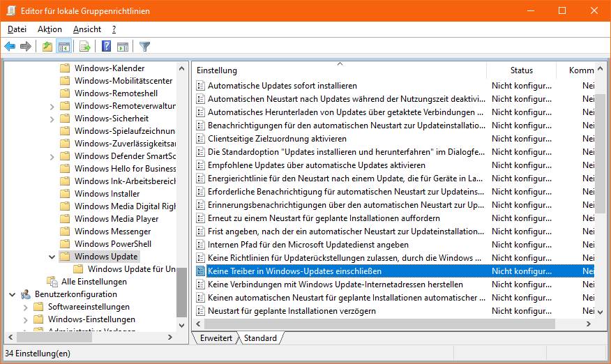Open the Aktion menu

(x=50, y=29)
